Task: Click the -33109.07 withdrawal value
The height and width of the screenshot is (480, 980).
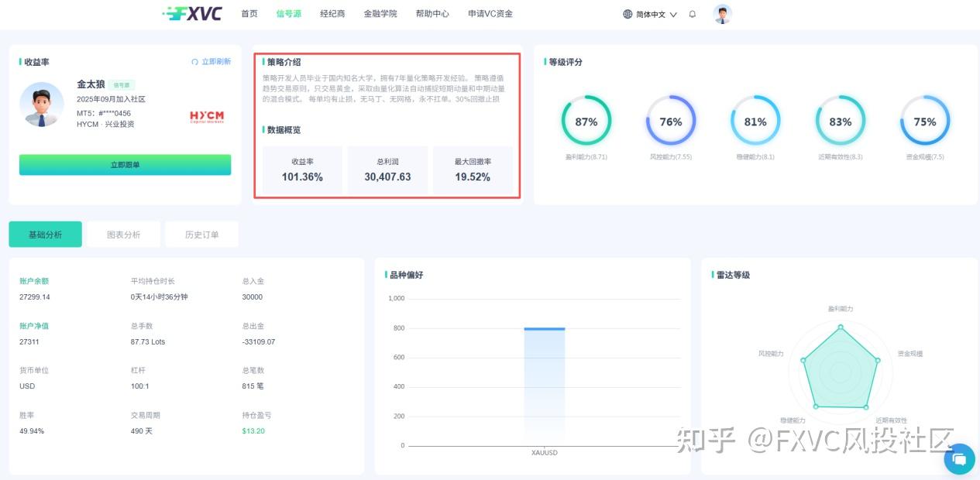Action: point(259,341)
